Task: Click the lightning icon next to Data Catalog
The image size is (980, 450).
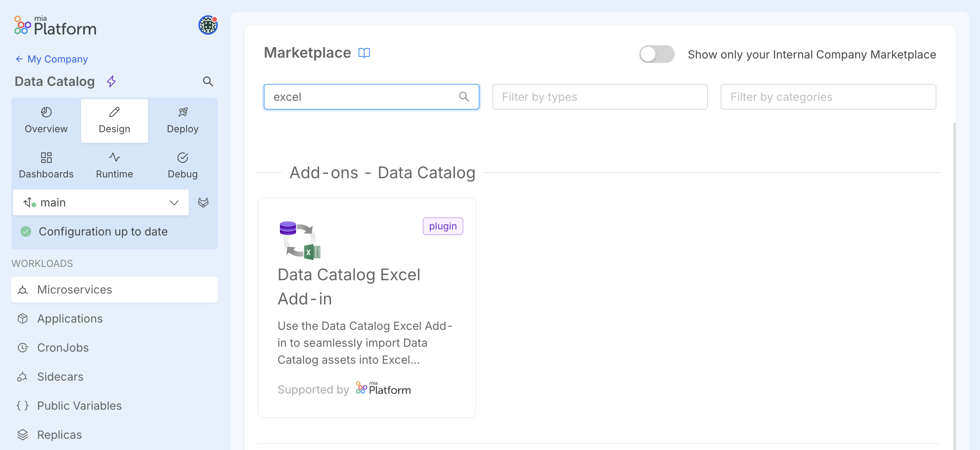Action: 111,81
